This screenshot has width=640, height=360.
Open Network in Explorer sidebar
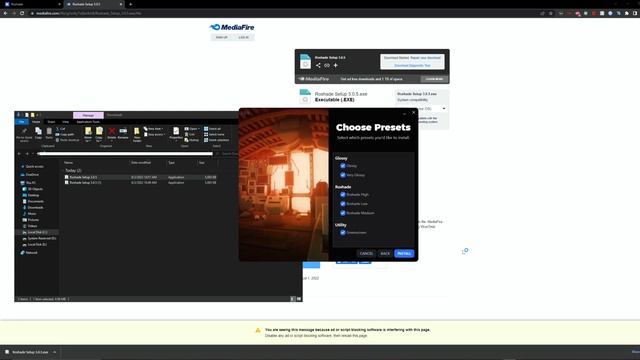29,253
